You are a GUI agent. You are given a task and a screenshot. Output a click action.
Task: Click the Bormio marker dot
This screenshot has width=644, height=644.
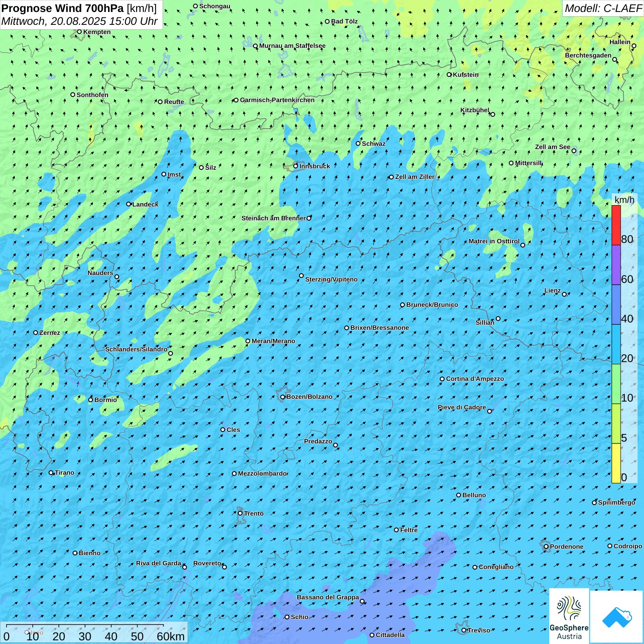[x=91, y=400]
